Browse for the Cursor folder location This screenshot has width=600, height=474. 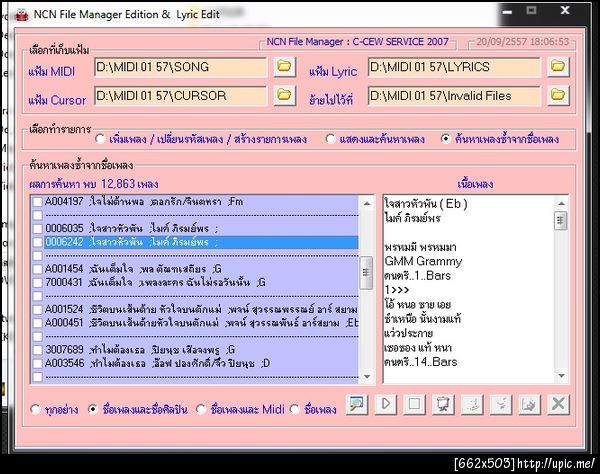pos(284,95)
